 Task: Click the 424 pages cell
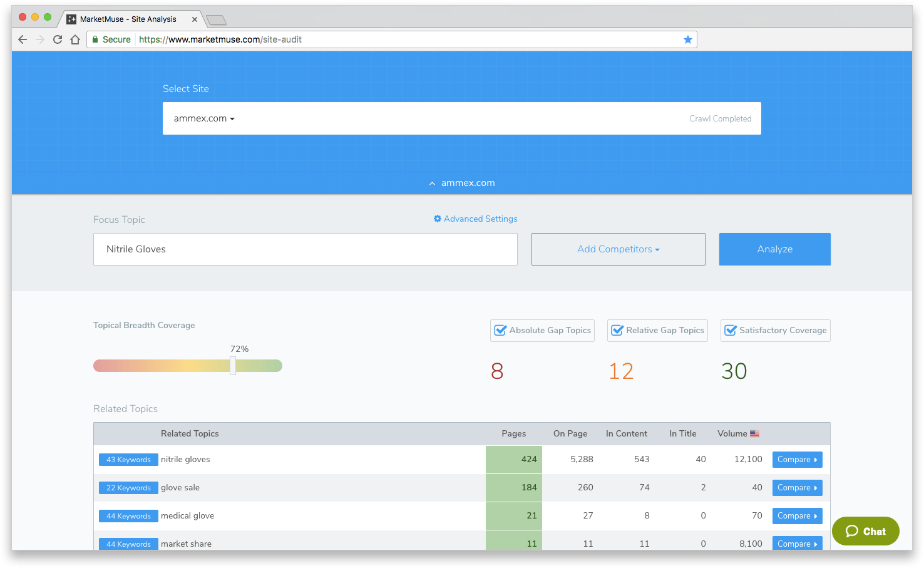coord(514,460)
